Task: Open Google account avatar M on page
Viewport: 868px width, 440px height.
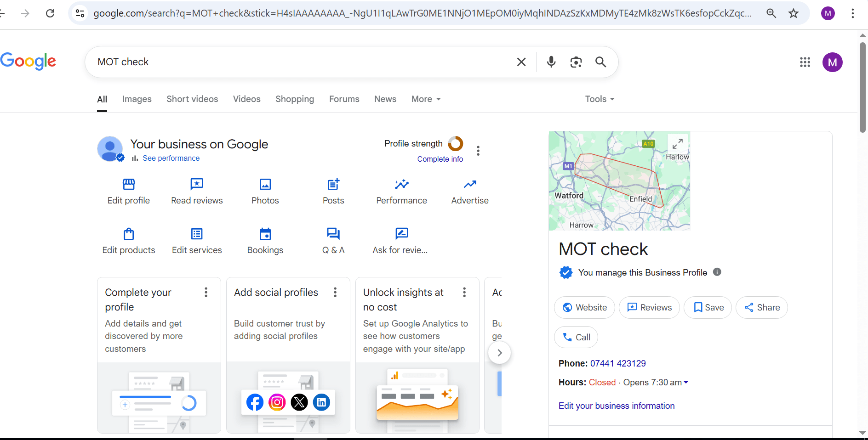Action: (833, 62)
